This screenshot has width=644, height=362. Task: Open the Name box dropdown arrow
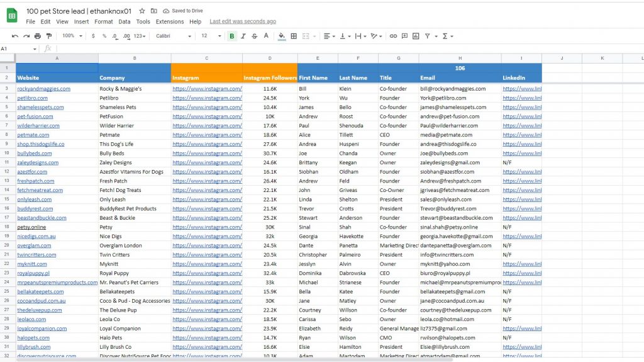click(x=35, y=49)
